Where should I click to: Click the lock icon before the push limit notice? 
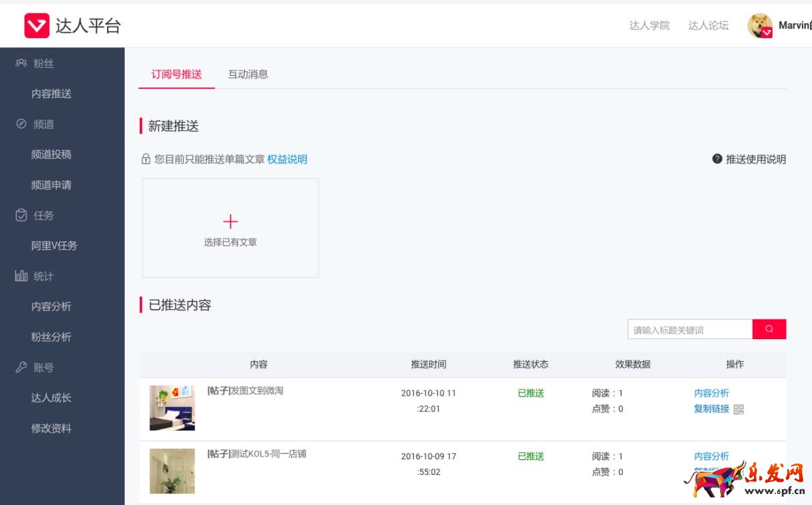[x=145, y=158]
